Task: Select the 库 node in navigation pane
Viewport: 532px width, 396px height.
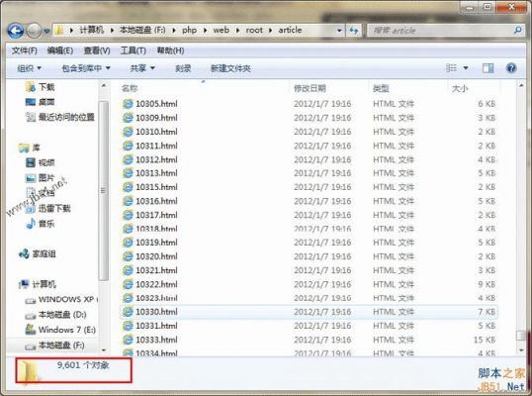Action: pos(36,148)
